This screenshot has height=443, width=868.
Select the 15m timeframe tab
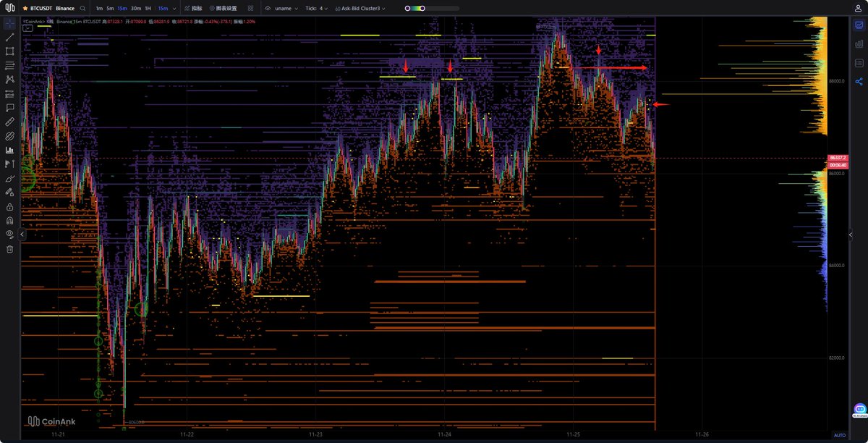click(x=122, y=8)
